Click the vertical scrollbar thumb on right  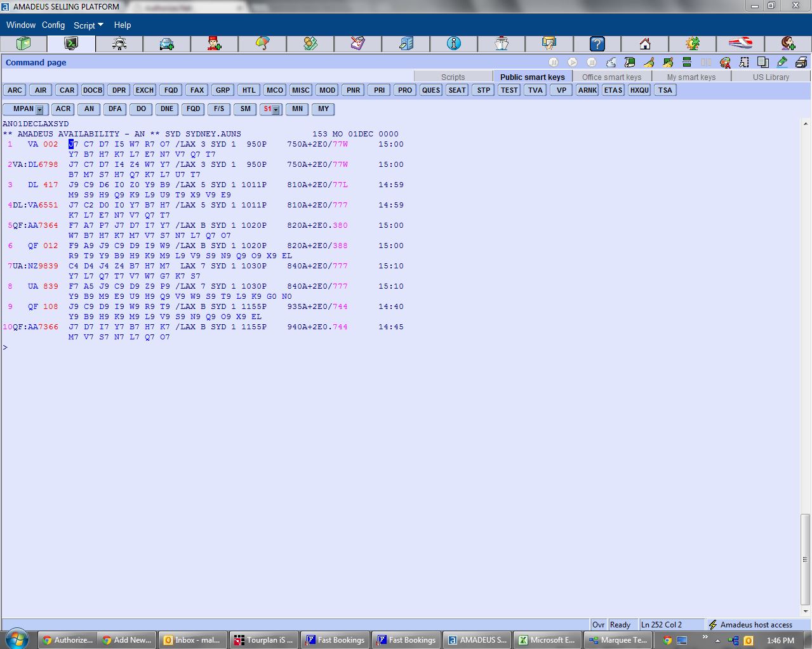click(806, 558)
